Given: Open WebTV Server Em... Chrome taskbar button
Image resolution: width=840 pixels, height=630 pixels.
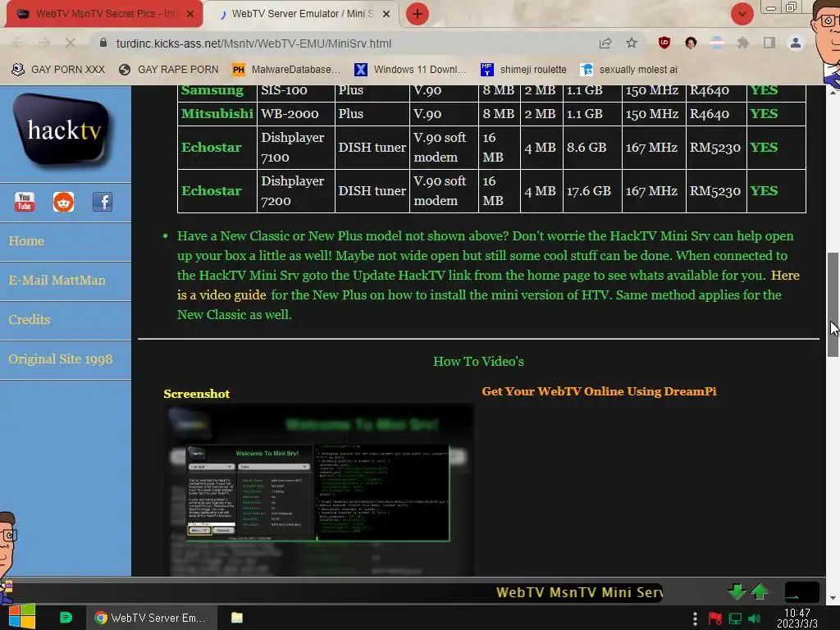Looking at the screenshot, I should pyautogui.click(x=151, y=618).
